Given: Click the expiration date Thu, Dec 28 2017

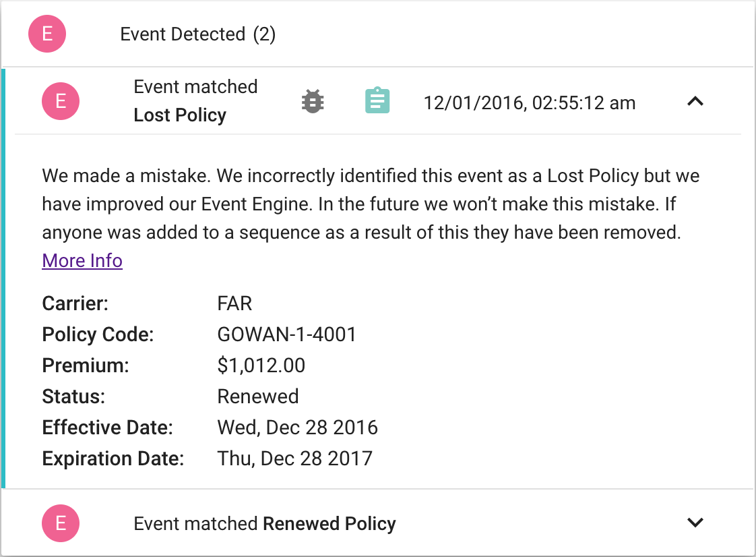Looking at the screenshot, I should [295, 459].
